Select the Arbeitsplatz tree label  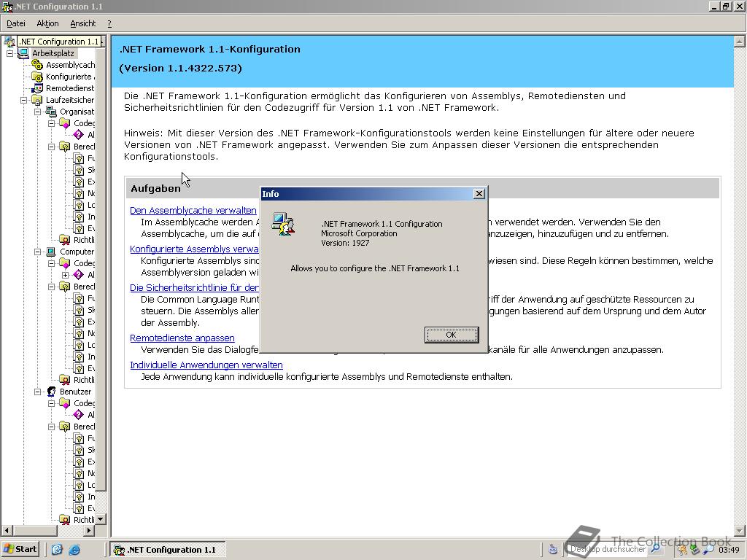53,53
